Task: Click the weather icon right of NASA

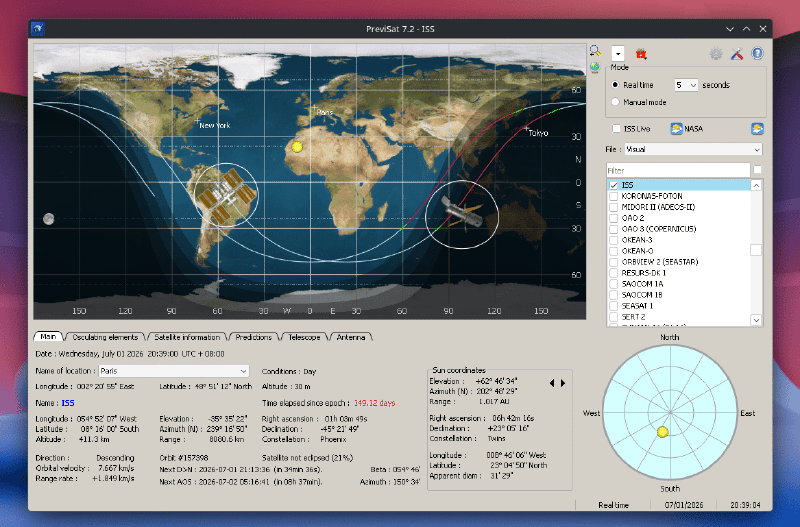Action: (757, 129)
